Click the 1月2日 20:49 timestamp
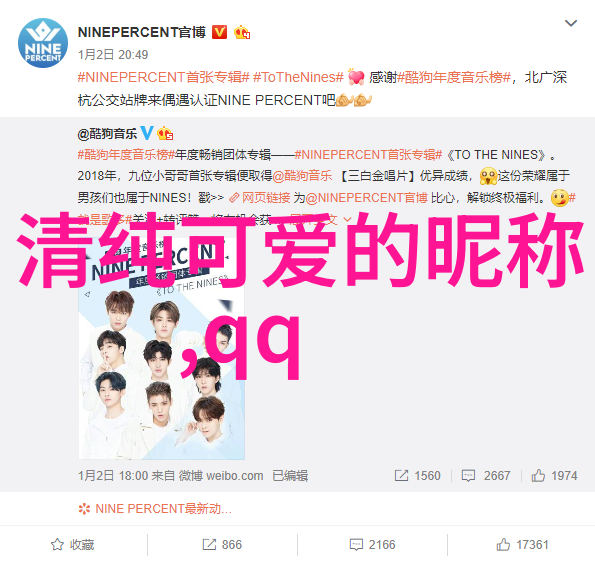 click(113, 55)
